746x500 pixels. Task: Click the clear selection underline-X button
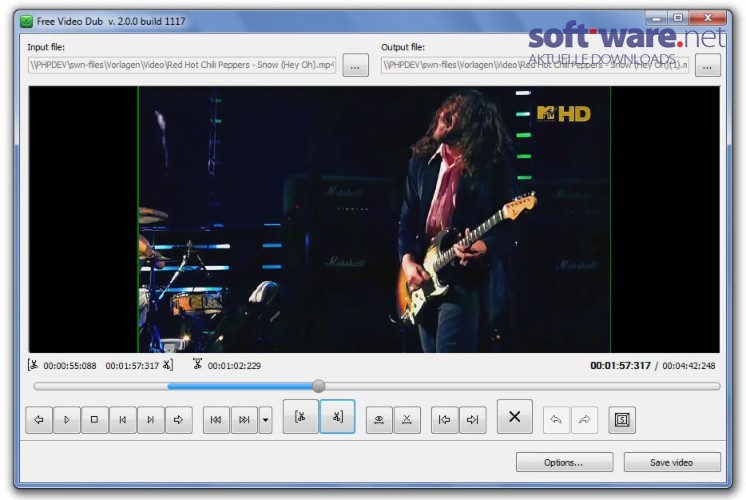point(407,420)
